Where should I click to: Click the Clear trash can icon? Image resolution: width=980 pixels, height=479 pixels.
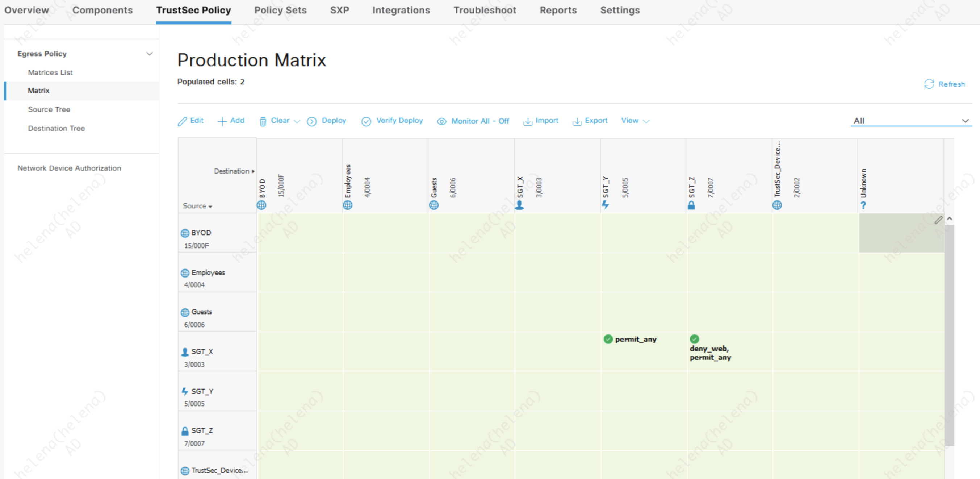(x=263, y=121)
